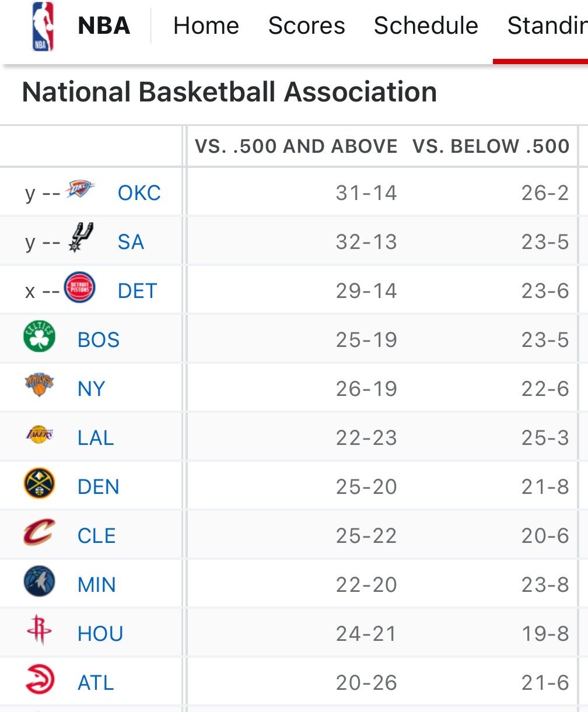Sort by VS. BELOW .500 column
The width and height of the screenshot is (588, 712).
(491, 146)
